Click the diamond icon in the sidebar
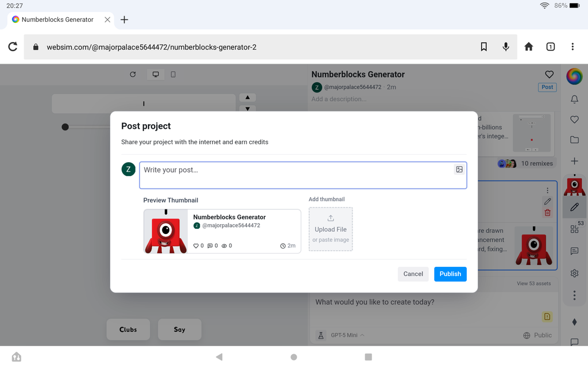This screenshot has height=368, width=588. point(574,322)
